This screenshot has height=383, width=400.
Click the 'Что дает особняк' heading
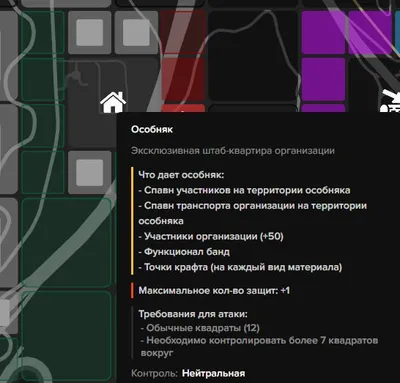point(181,175)
